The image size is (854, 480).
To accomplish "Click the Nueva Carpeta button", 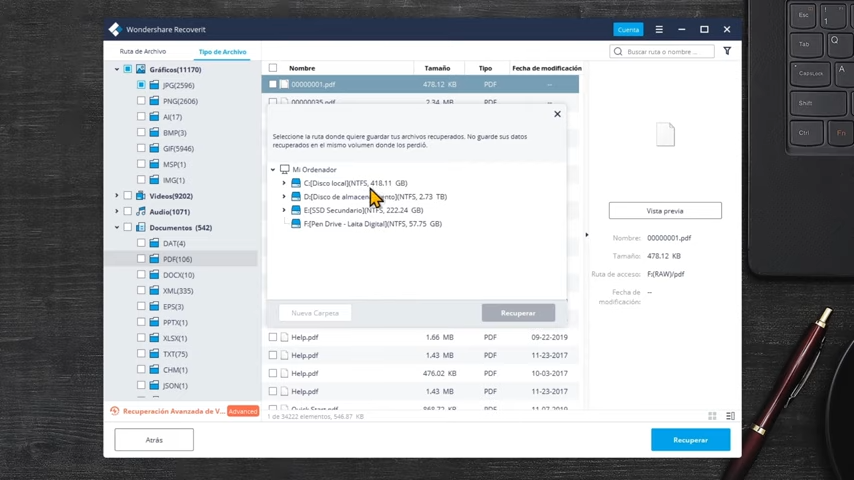I will pyautogui.click(x=315, y=313).
